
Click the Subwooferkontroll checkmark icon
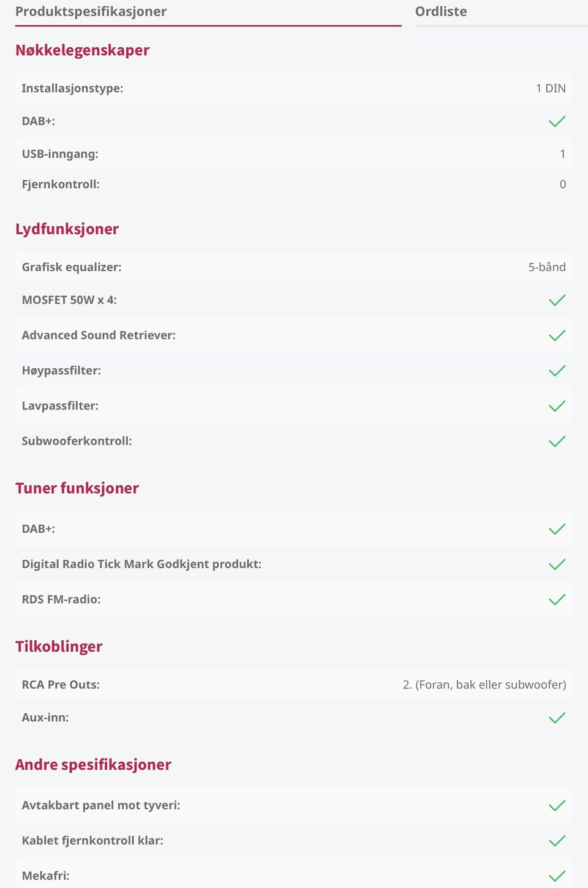(x=557, y=441)
